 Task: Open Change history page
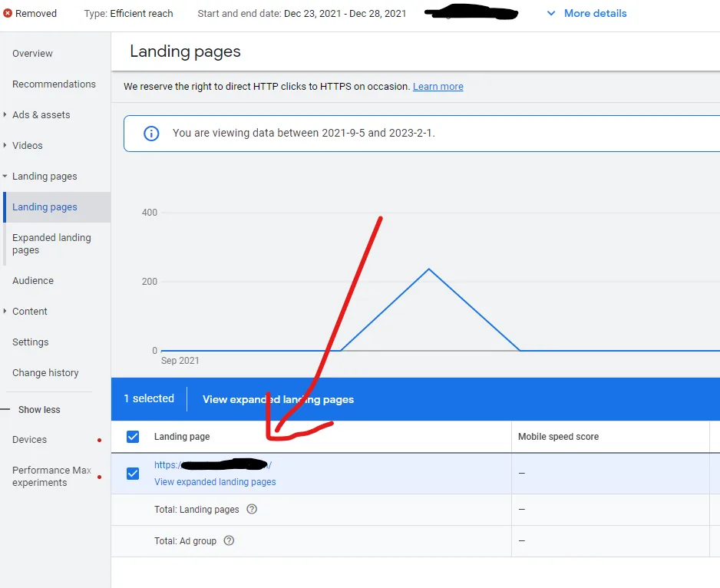click(45, 373)
